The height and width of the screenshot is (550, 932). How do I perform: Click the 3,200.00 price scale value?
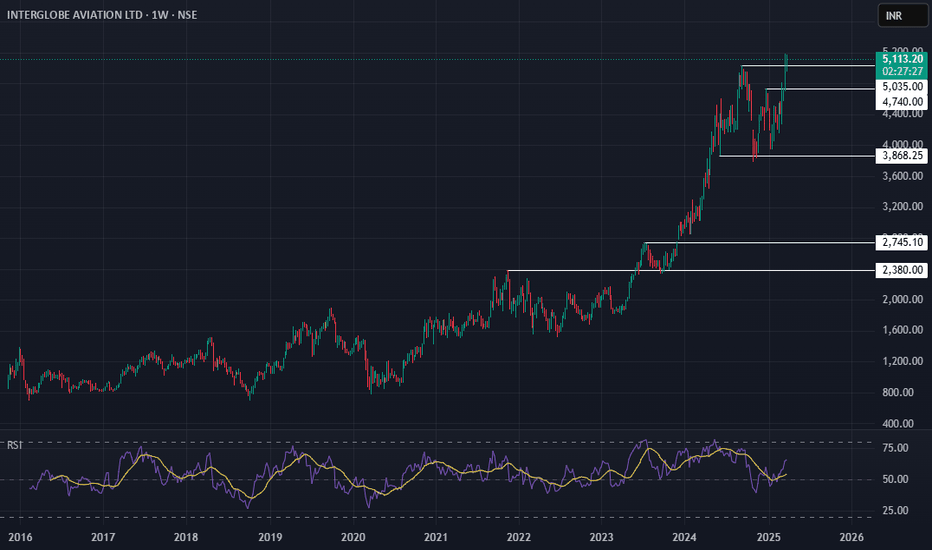[x=902, y=207]
